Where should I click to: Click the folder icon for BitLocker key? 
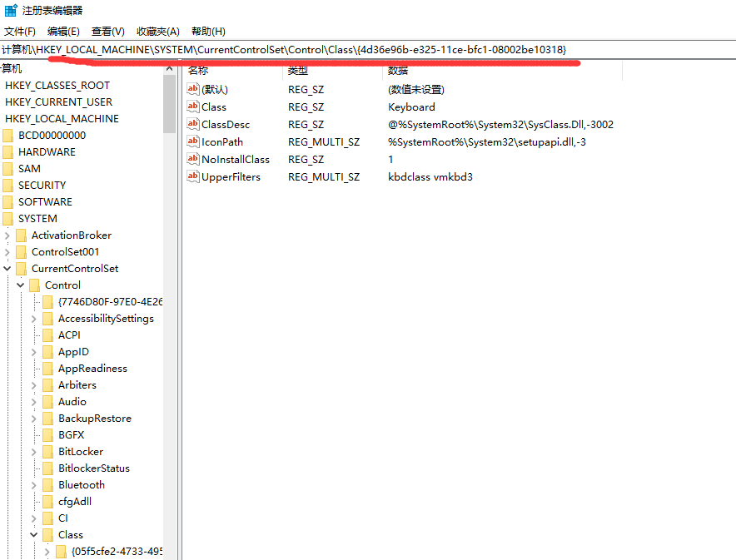click(47, 451)
